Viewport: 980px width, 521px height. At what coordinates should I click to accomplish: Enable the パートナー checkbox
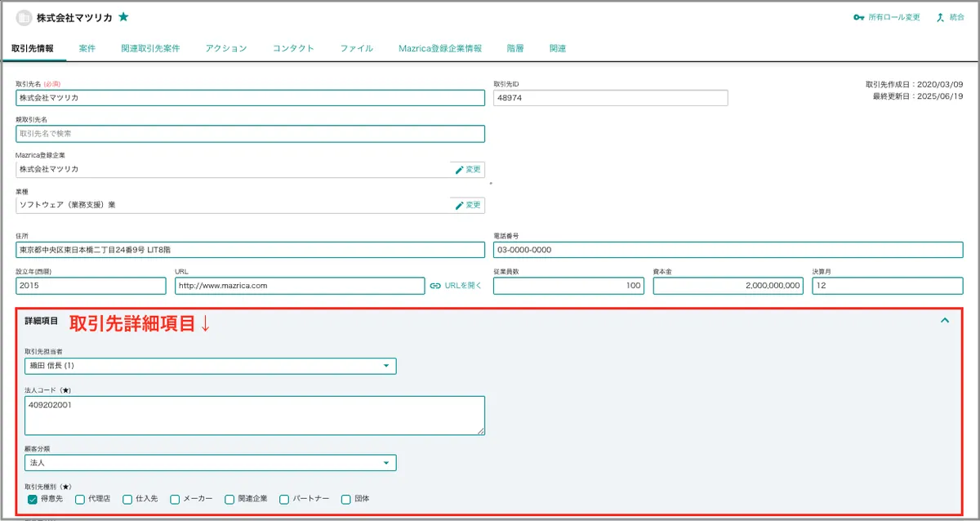pos(284,499)
